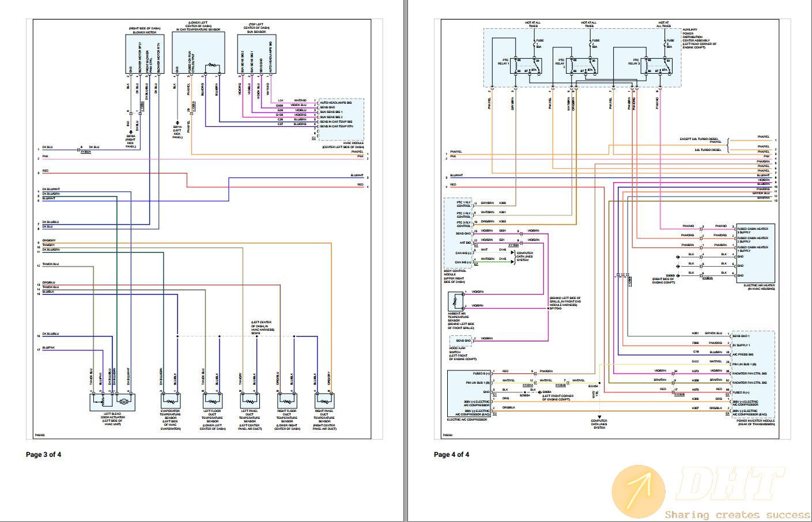Click the "POWER INVERTER MODULE" caption
The image size is (812, 522).
point(755,422)
